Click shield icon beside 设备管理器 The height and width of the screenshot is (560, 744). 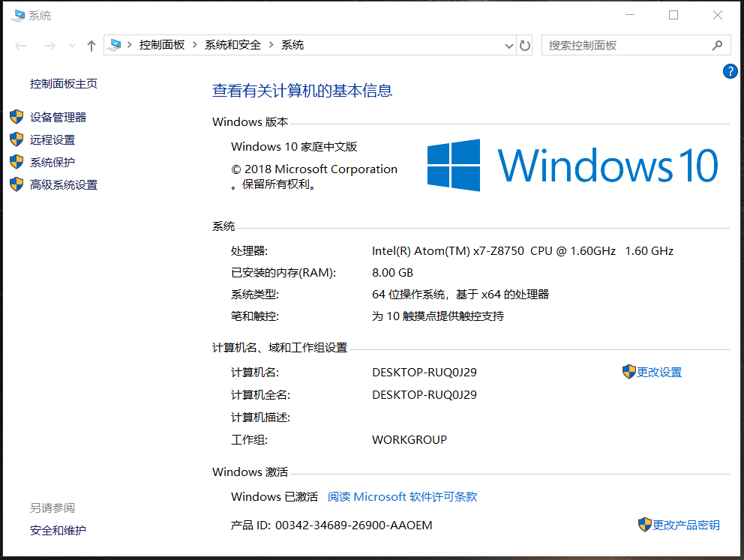coord(16,117)
